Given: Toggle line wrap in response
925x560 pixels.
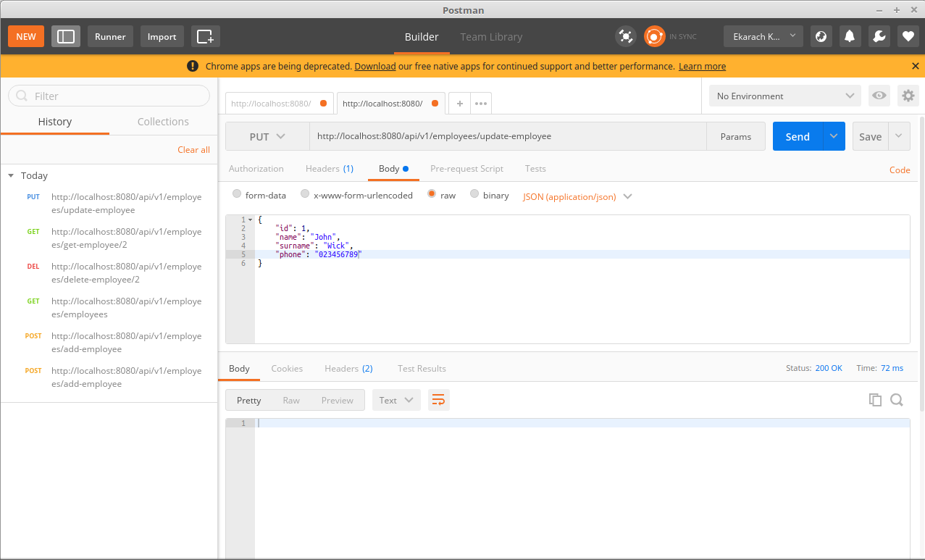Looking at the screenshot, I should coord(438,400).
